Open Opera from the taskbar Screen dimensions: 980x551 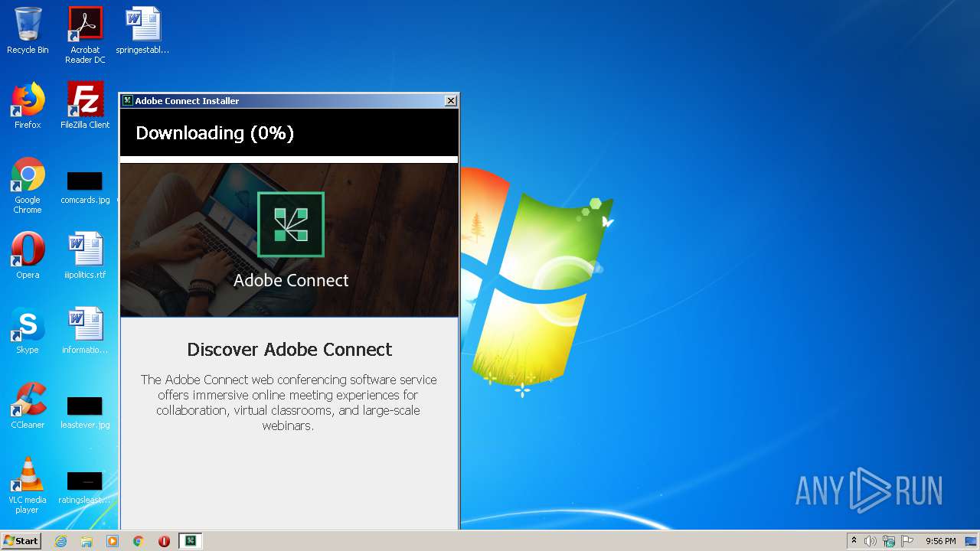tap(164, 541)
